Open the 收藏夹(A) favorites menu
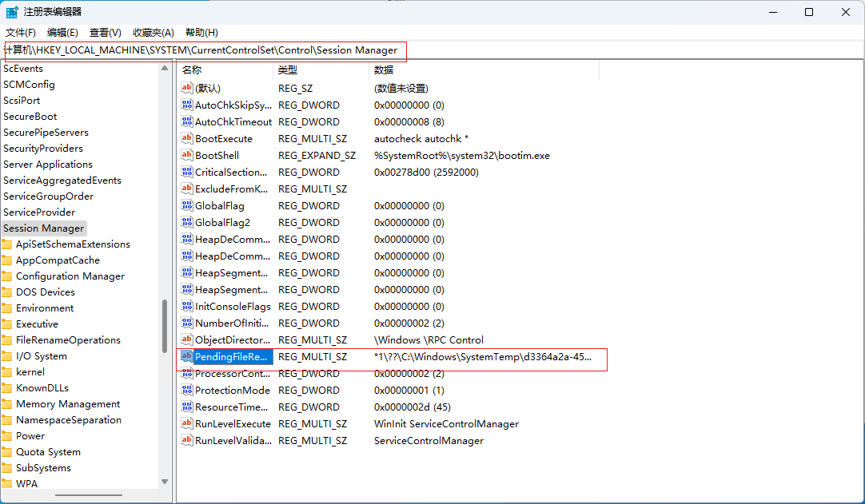865x504 pixels. click(153, 33)
